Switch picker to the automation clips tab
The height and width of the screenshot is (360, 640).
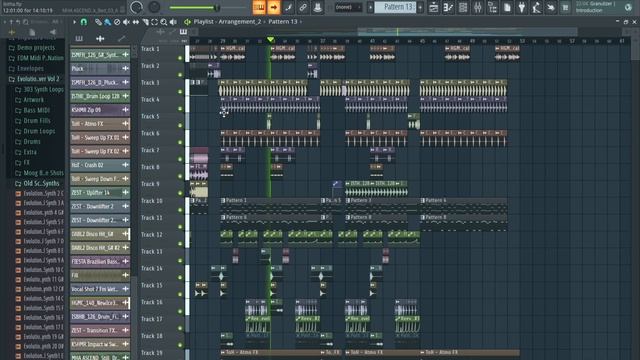pyautogui.click(x=121, y=38)
